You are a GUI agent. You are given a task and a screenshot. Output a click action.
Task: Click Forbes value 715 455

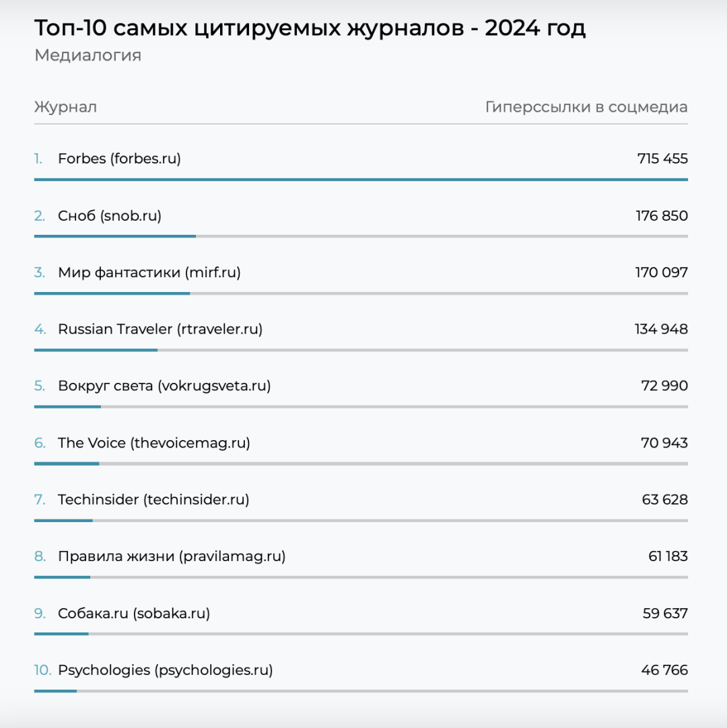(662, 159)
